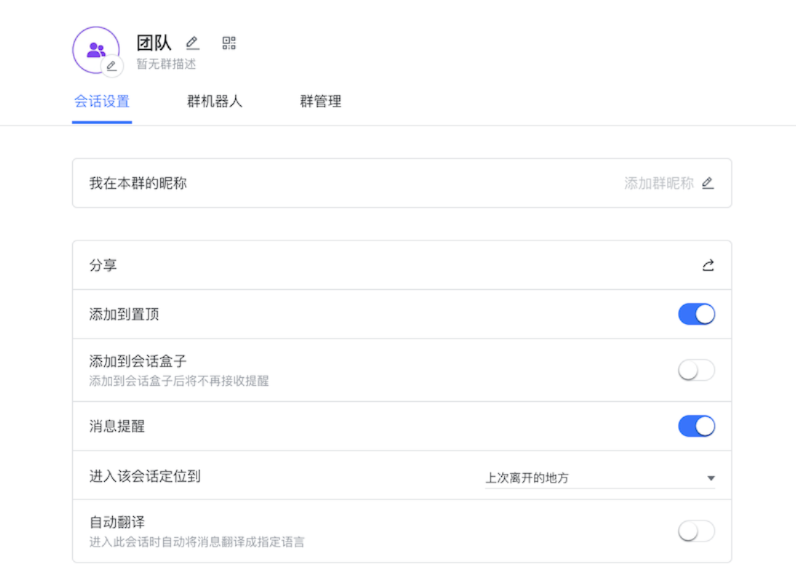Open the group QR code icon
The image size is (796, 580).
229,43
